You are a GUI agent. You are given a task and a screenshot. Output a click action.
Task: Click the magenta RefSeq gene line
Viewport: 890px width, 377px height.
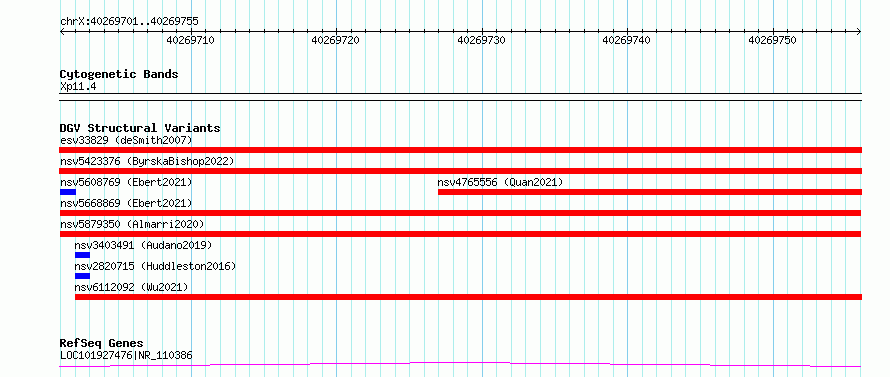tap(460, 364)
